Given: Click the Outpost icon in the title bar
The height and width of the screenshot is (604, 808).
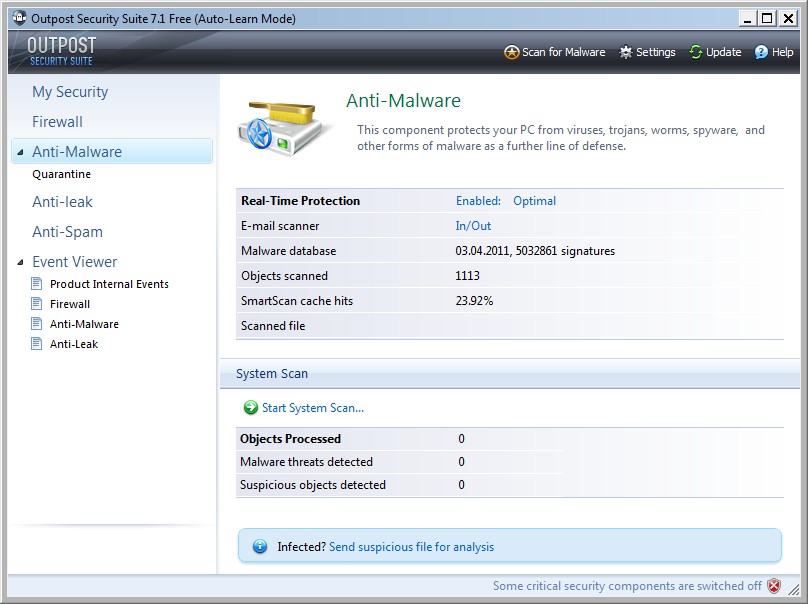Looking at the screenshot, I should 20,18.
